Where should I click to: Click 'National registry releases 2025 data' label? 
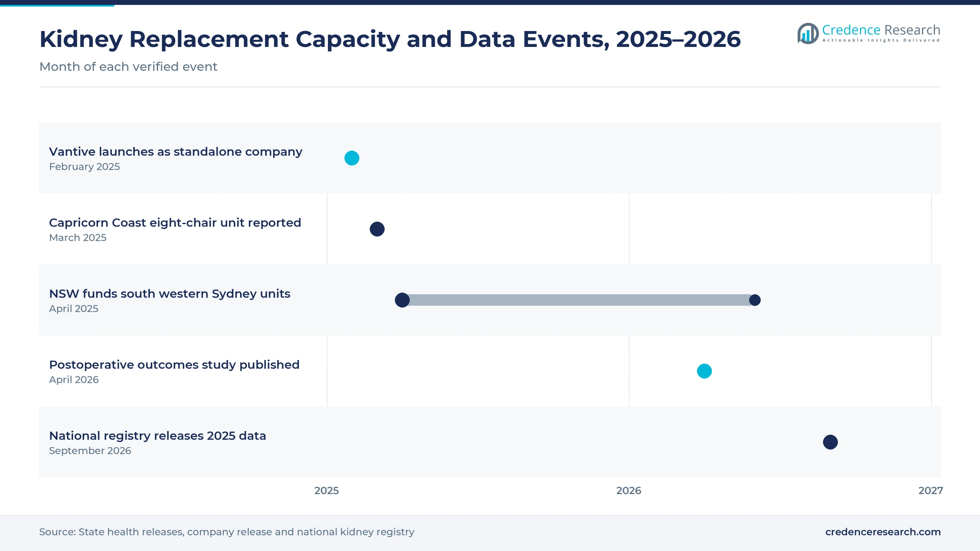point(158,436)
